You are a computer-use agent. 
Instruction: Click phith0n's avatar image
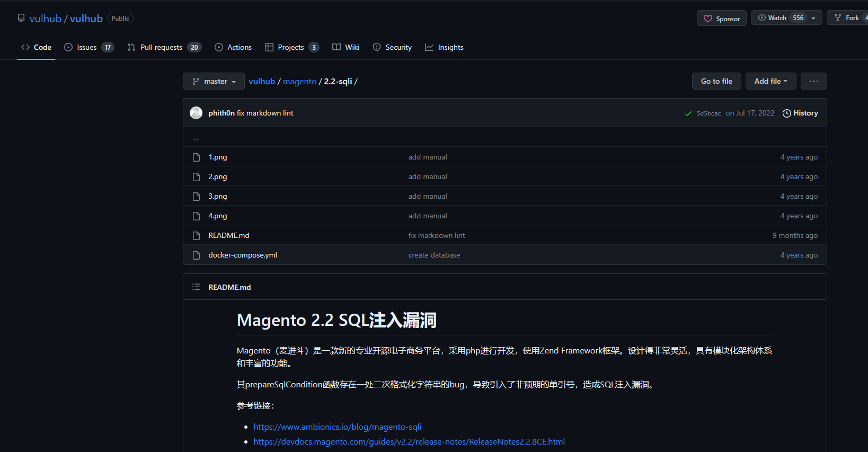coord(196,113)
